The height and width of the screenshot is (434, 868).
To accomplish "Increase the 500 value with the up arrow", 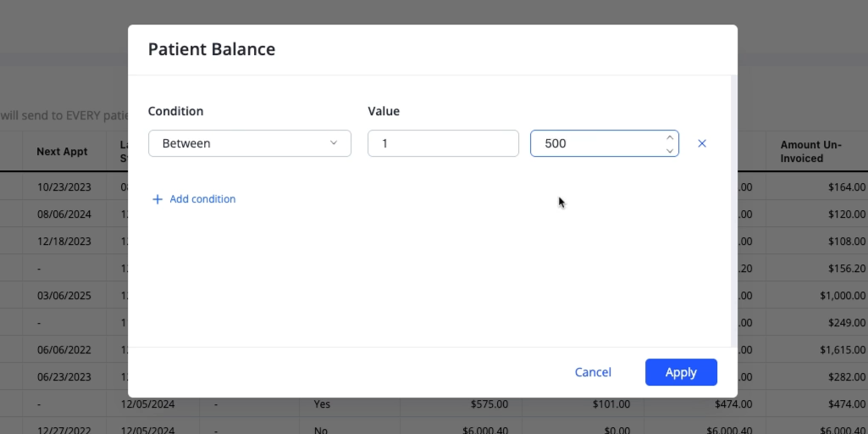I will click(x=670, y=137).
